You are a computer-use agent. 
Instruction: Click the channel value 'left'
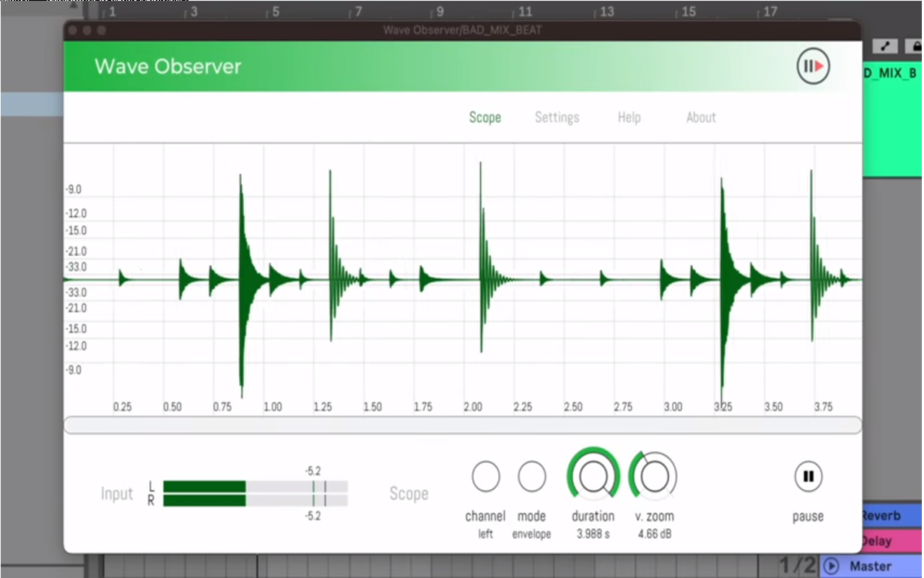[486, 534]
